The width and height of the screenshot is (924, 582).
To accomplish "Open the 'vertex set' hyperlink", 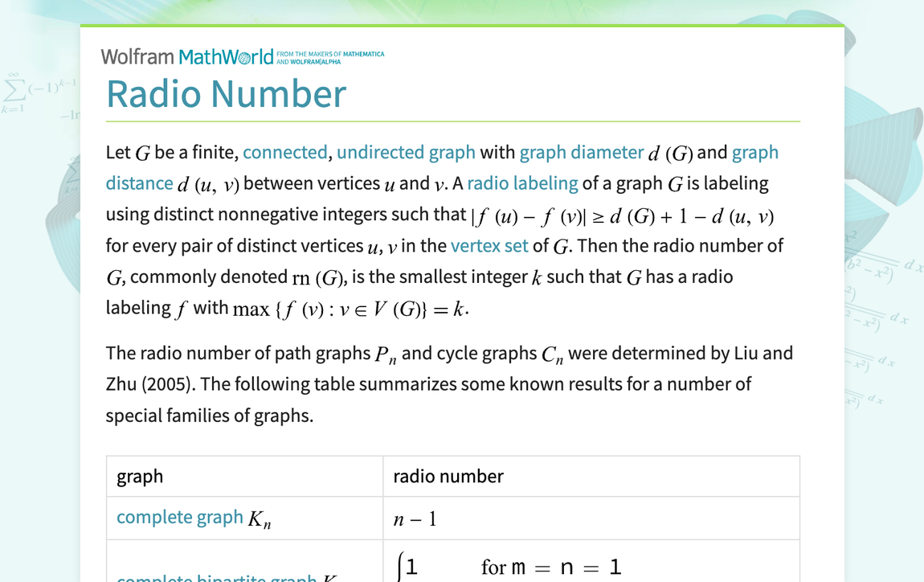I will point(489,246).
